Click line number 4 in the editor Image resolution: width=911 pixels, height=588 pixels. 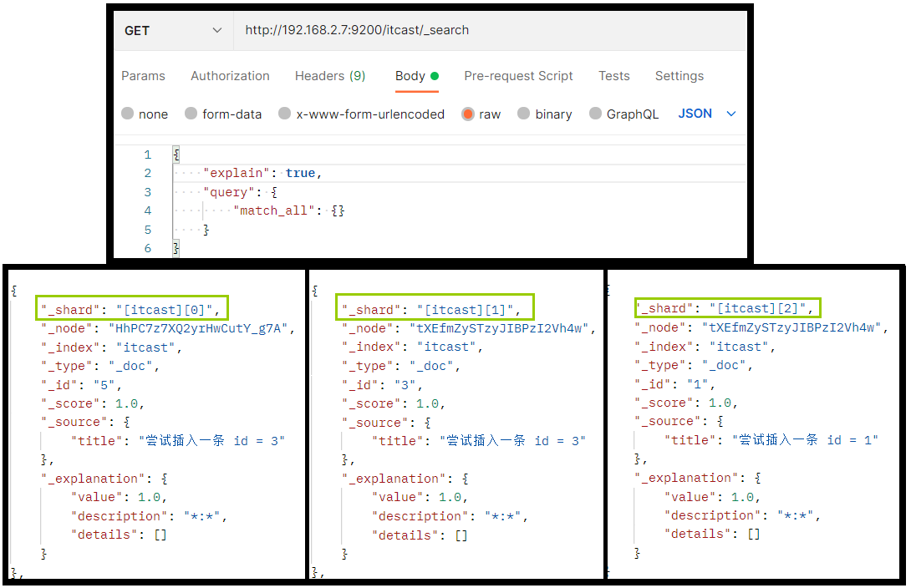(148, 210)
